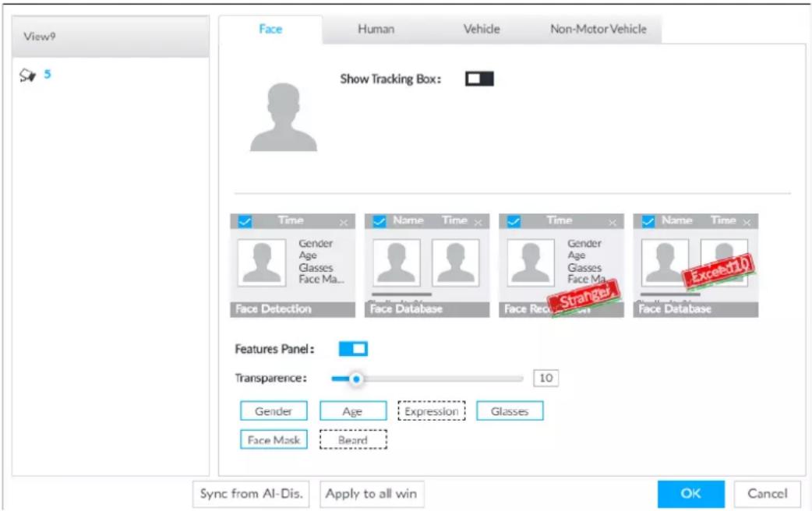Click the Stranger stamp icon
The width and height of the screenshot is (812, 511).
[x=584, y=298]
